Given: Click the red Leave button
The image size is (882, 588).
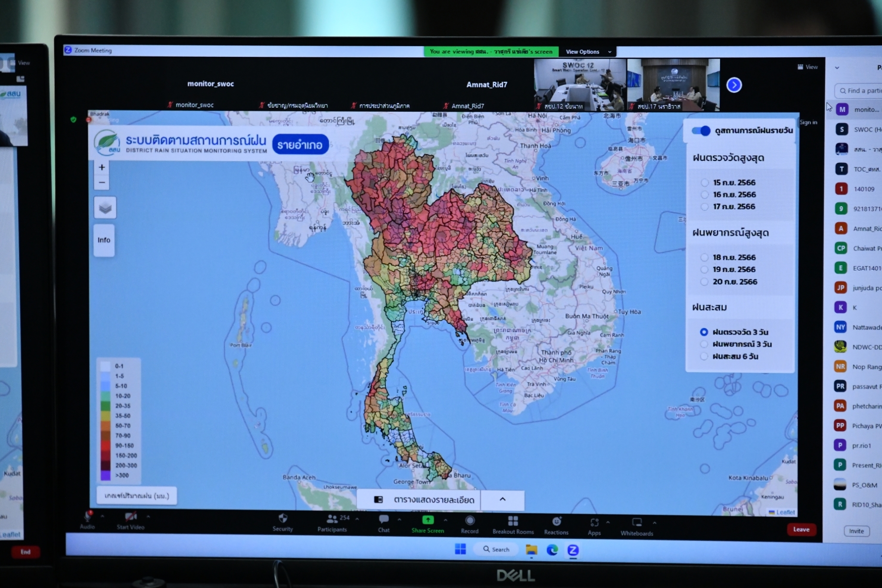Looking at the screenshot, I should coord(801,529).
